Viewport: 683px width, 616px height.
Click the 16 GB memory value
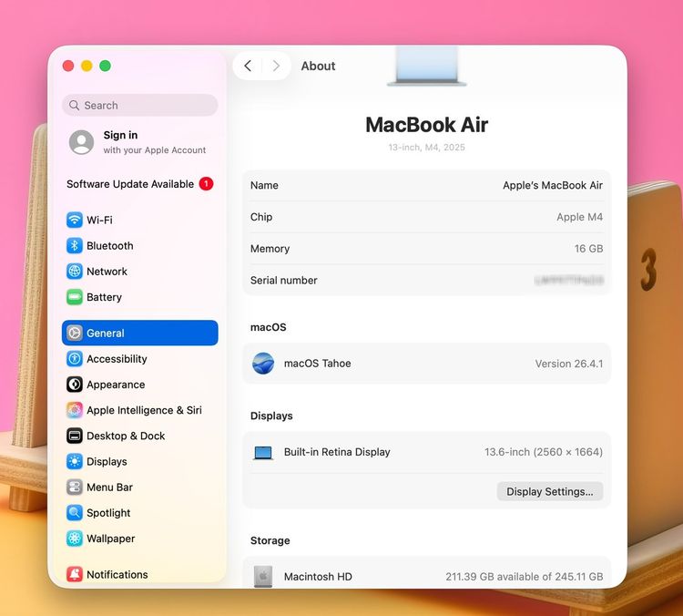[588, 249]
